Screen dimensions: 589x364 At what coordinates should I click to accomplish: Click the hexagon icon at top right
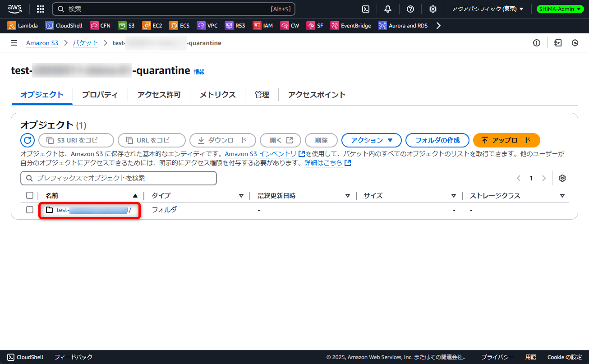[575, 43]
